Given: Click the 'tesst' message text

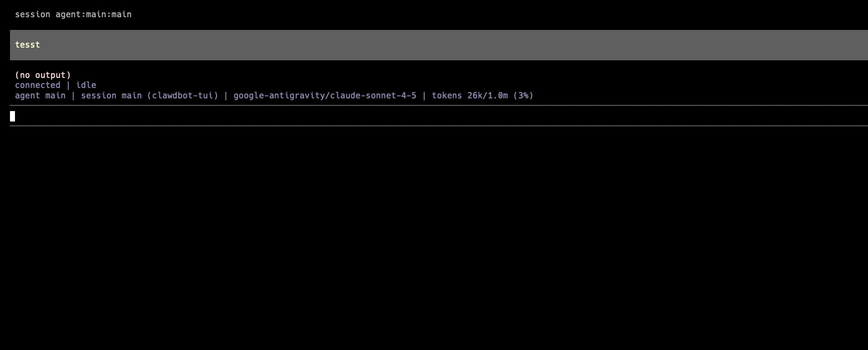Looking at the screenshot, I should (x=28, y=45).
